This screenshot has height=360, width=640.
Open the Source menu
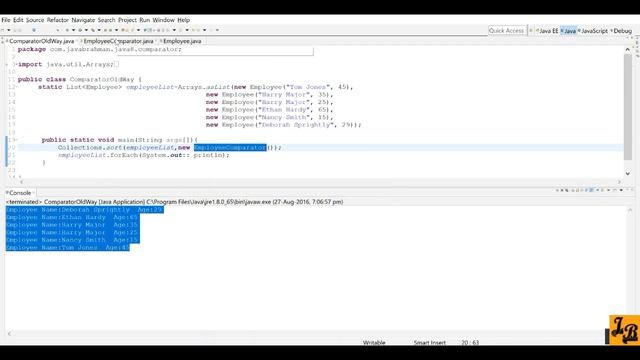(35, 20)
